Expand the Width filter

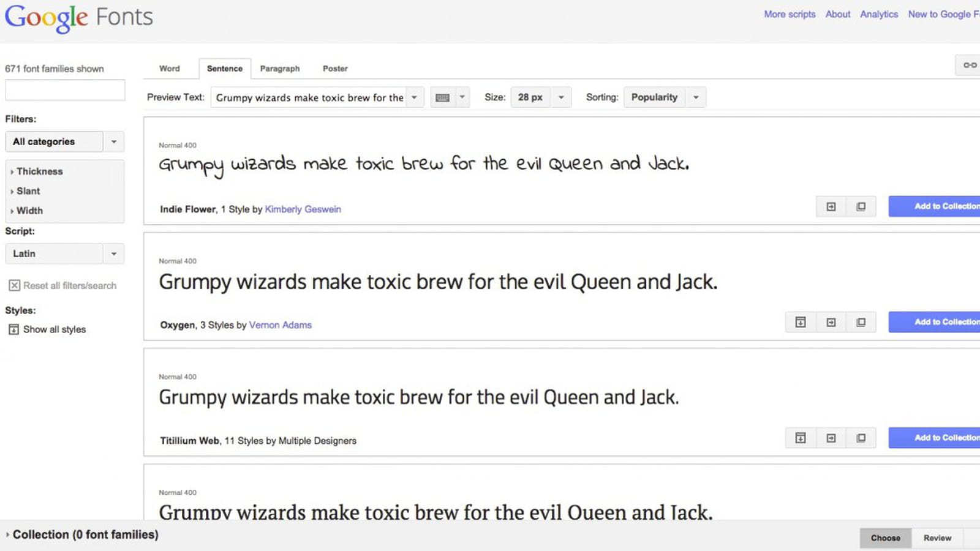coord(26,211)
